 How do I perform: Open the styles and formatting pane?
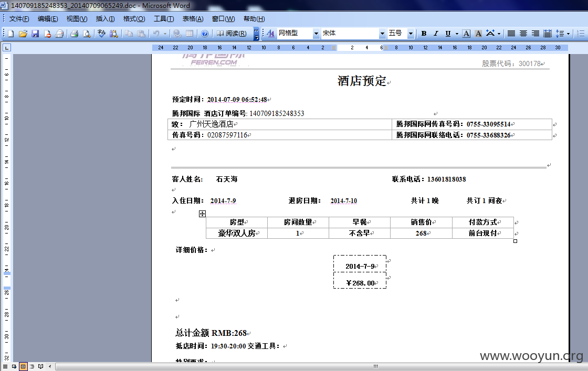click(270, 34)
